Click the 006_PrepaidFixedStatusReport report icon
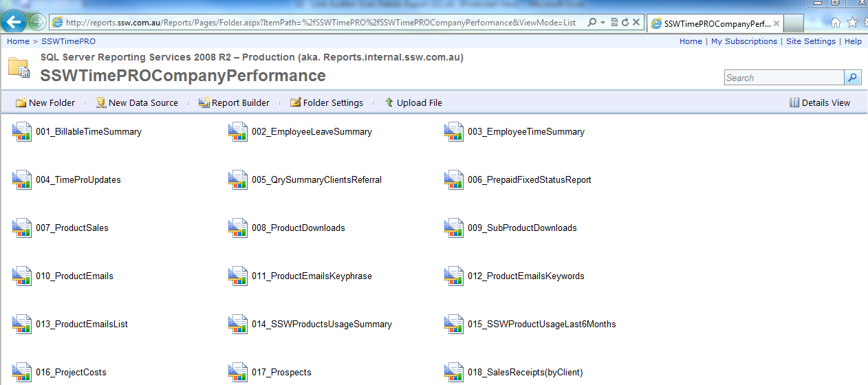Viewport: 868px width, 385px height. pyautogui.click(x=454, y=179)
